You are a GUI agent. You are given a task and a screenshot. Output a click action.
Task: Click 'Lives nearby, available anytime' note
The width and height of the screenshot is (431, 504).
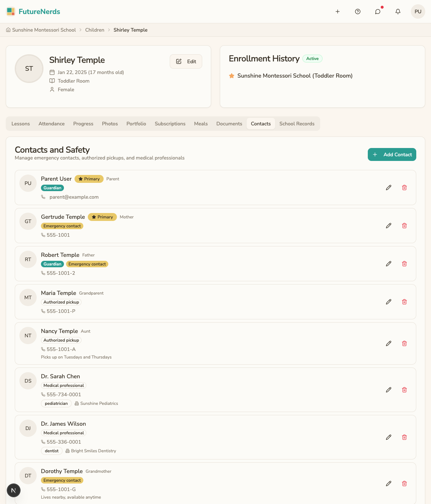tap(71, 497)
